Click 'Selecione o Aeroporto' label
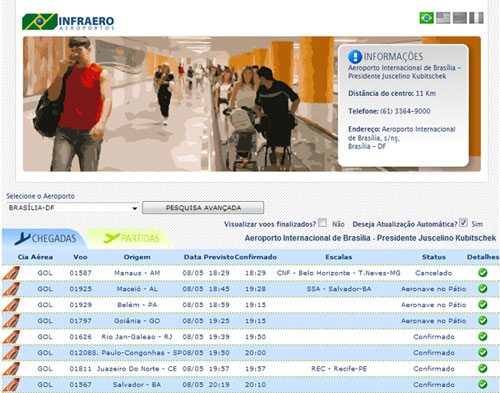 pos(40,196)
